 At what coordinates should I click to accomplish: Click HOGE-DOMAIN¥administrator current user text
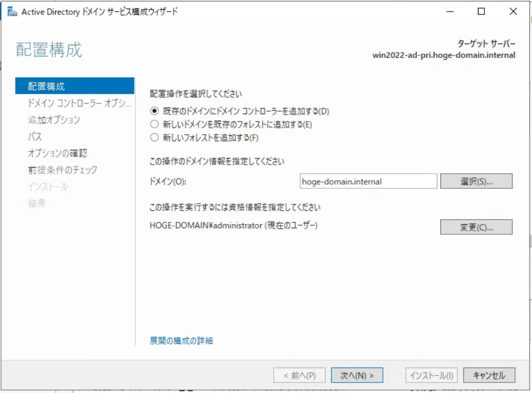point(233,225)
